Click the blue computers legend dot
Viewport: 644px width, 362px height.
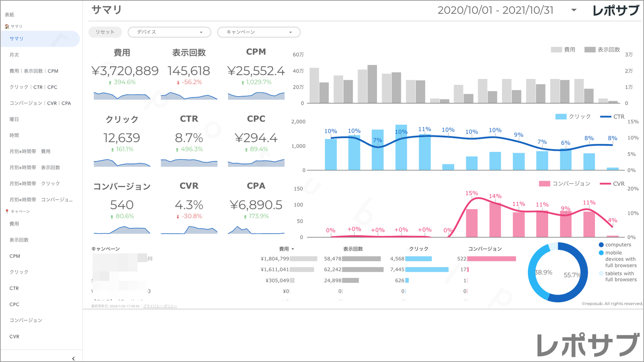[x=601, y=245]
